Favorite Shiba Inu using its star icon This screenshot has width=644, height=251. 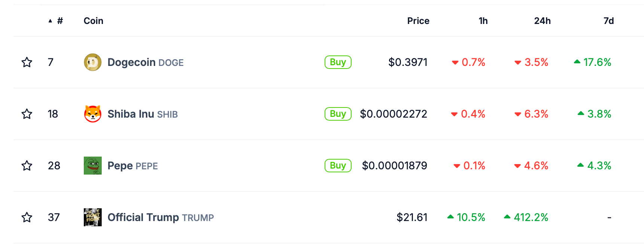(27, 114)
